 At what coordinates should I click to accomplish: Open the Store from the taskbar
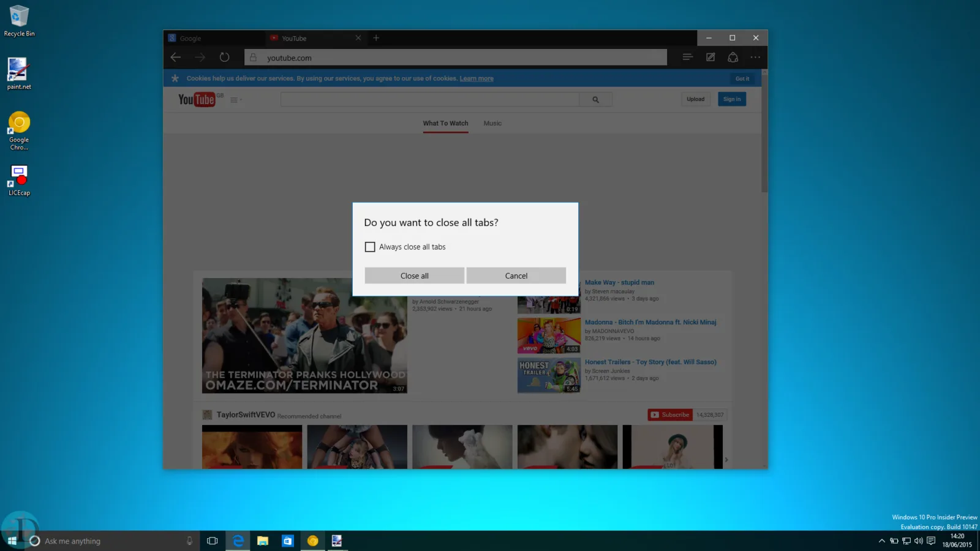click(x=288, y=541)
